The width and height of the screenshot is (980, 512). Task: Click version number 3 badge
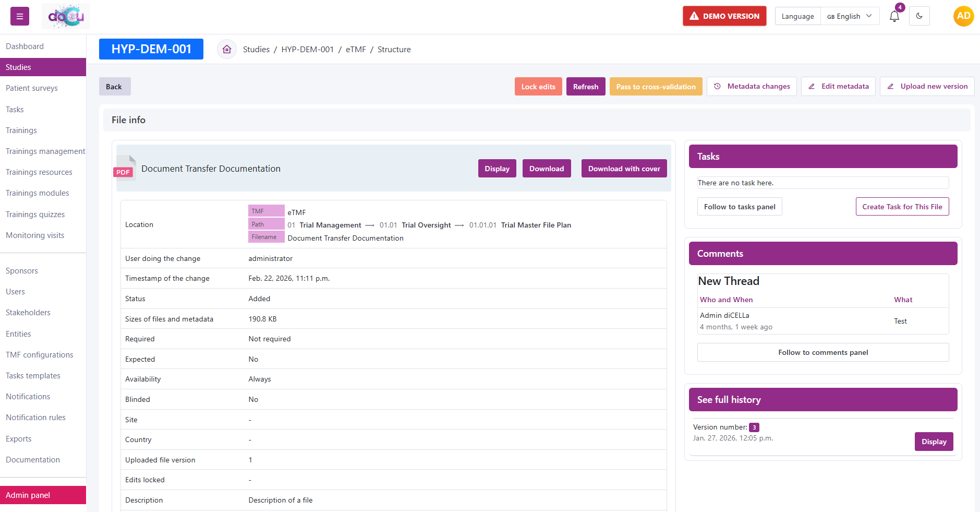754,427
